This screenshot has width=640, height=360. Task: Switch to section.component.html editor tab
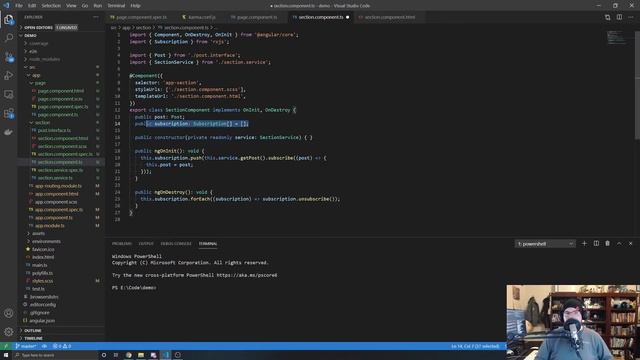tap(390, 17)
